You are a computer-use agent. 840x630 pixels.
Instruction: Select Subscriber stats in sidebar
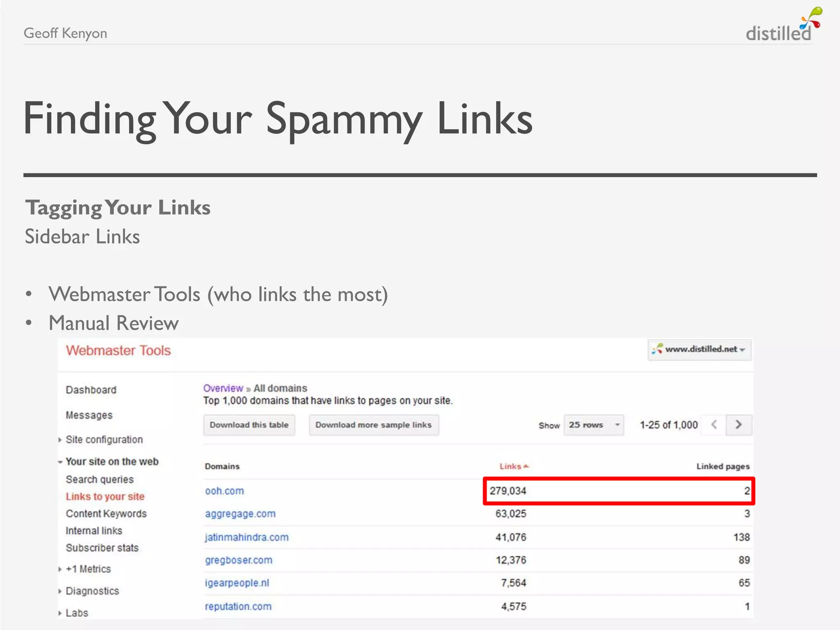102,548
